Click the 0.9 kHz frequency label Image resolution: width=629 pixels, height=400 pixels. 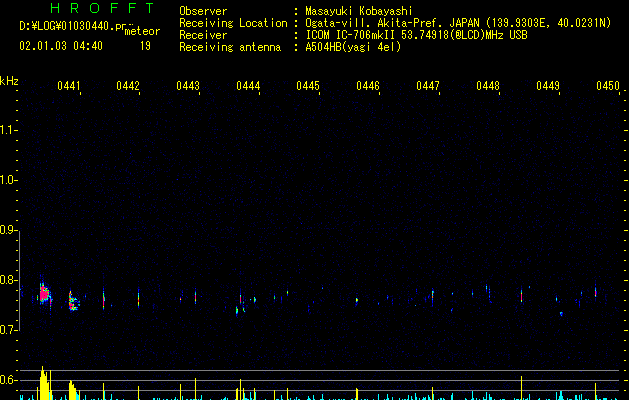8,230
